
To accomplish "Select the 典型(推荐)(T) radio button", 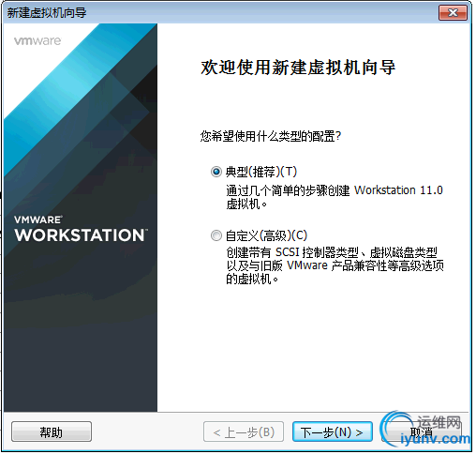I will point(216,172).
